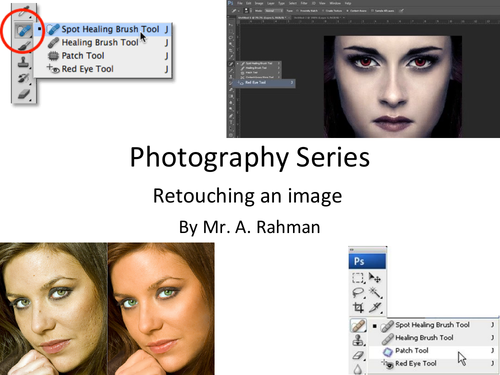Collapse the Ps toolbox with the double-arrow grip
The image size is (500, 375).
point(351,250)
